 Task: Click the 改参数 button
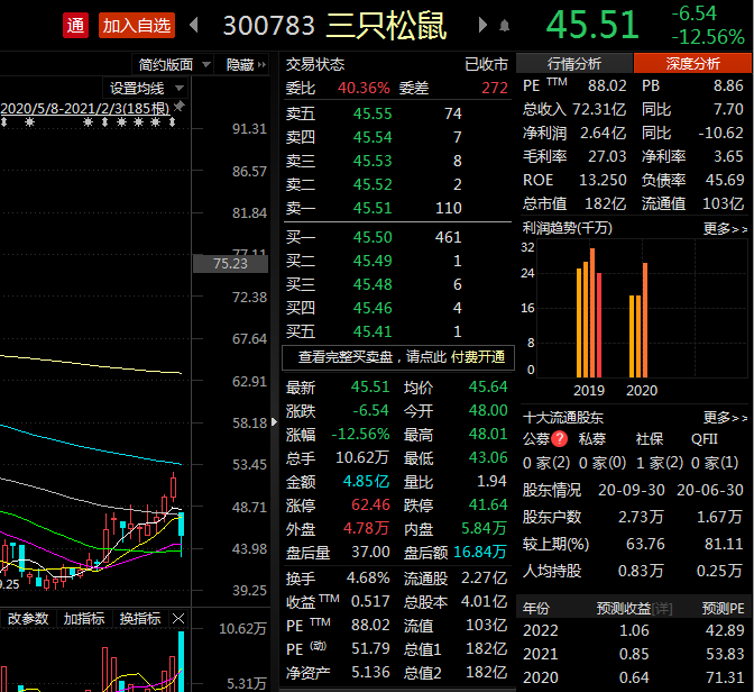(x=28, y=618)
